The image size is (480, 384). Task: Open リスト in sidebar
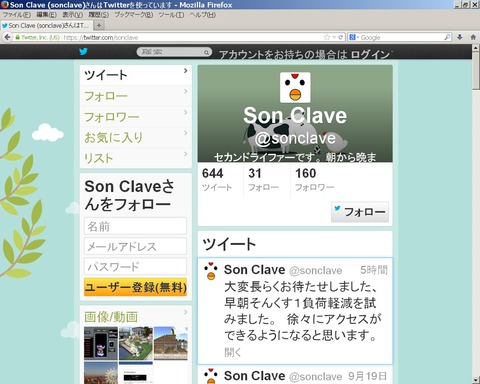(x=136, y=158)
